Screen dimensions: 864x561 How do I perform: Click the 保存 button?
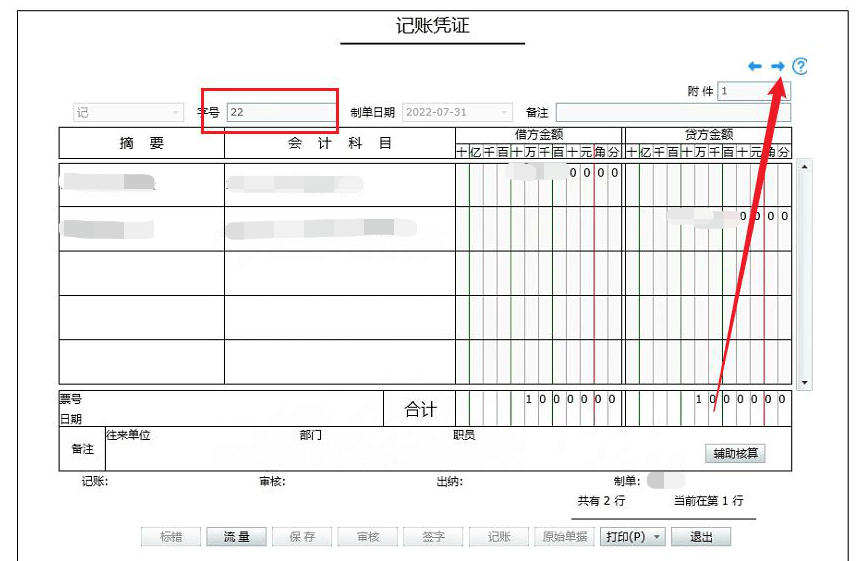[302, 537]
